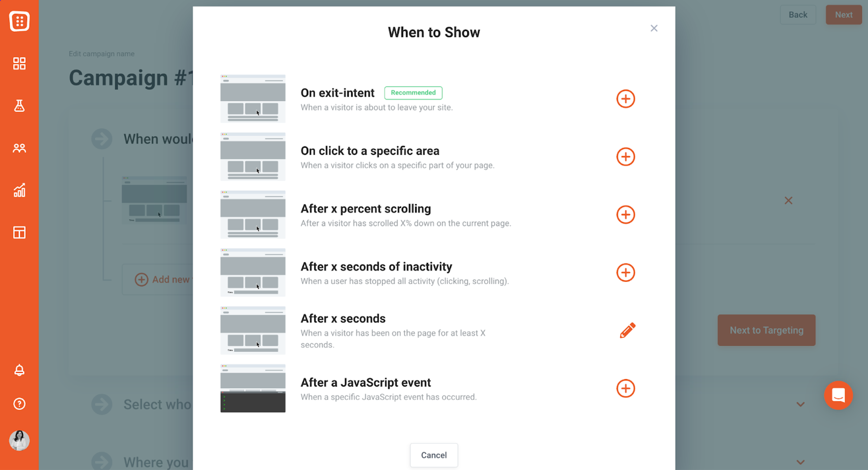Cancel the When to Show dialog
868x470 pixels.
pyautogui.click(x=434, y=455)
